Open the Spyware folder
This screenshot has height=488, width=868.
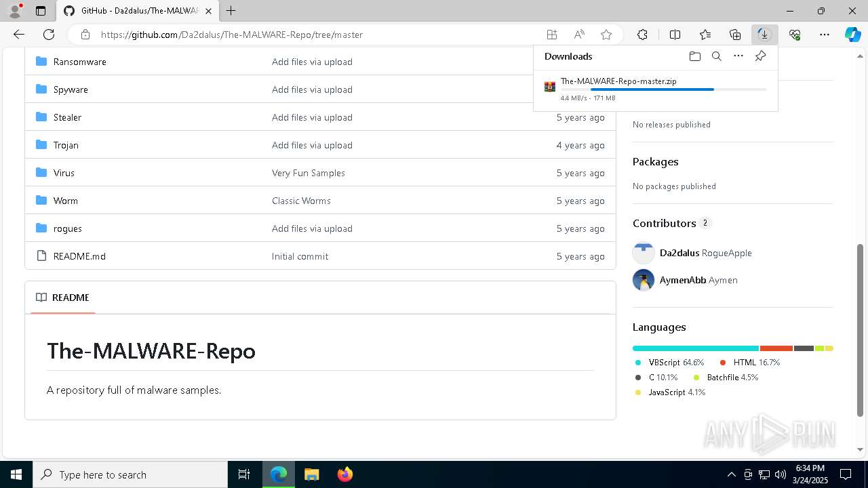click(71, 89)
